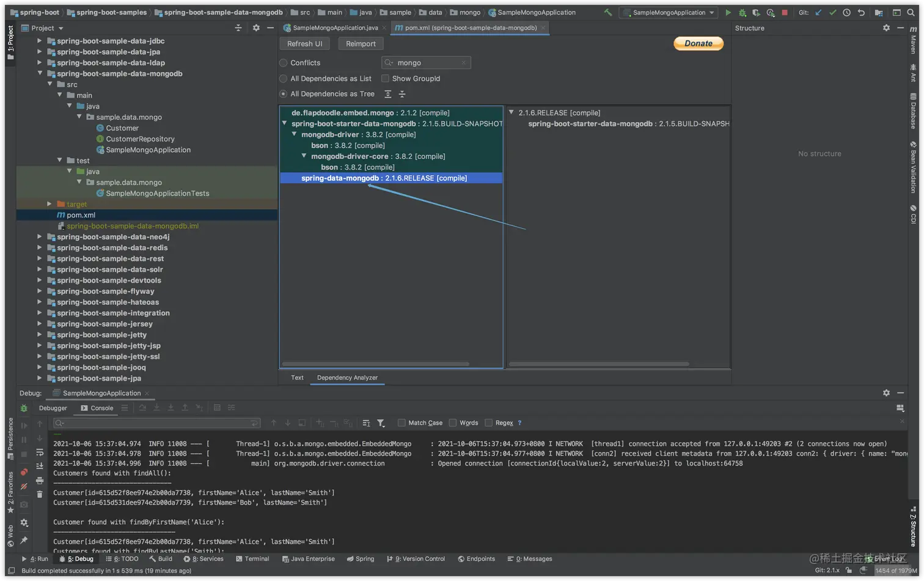Screen dimensions: 924x581
Task: Select All Dependencies as Tree radio
Action: point(283,94)
